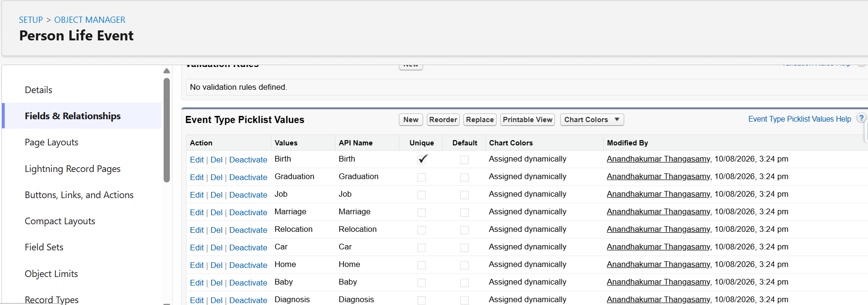Edit the Marriage picklist value

pyautogui.click(x=197, y=212)
